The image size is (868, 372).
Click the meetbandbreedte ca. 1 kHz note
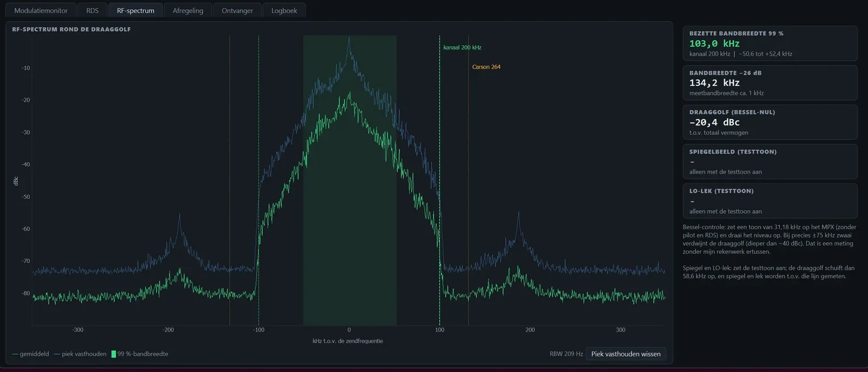tap(726, 93)
